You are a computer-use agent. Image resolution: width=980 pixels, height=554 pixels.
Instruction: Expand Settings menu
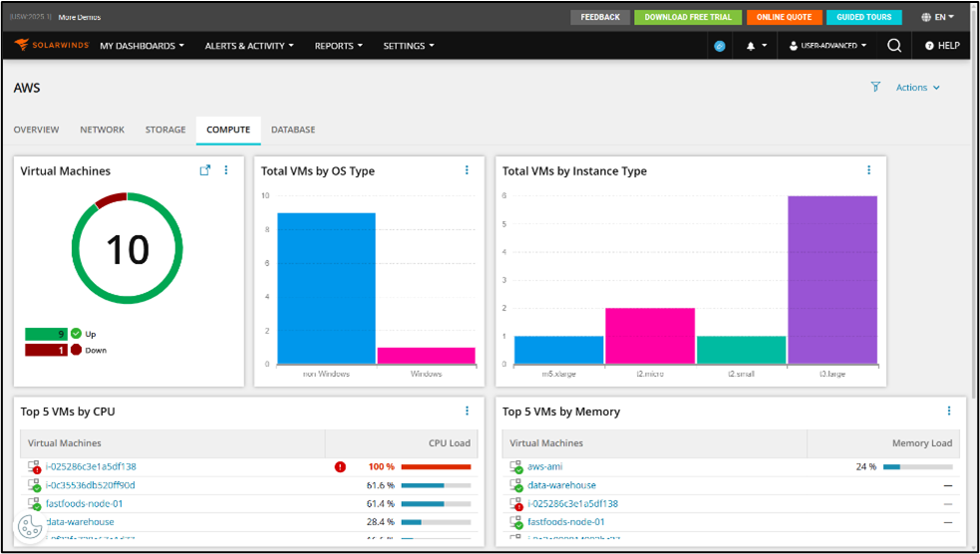[409, 46]
